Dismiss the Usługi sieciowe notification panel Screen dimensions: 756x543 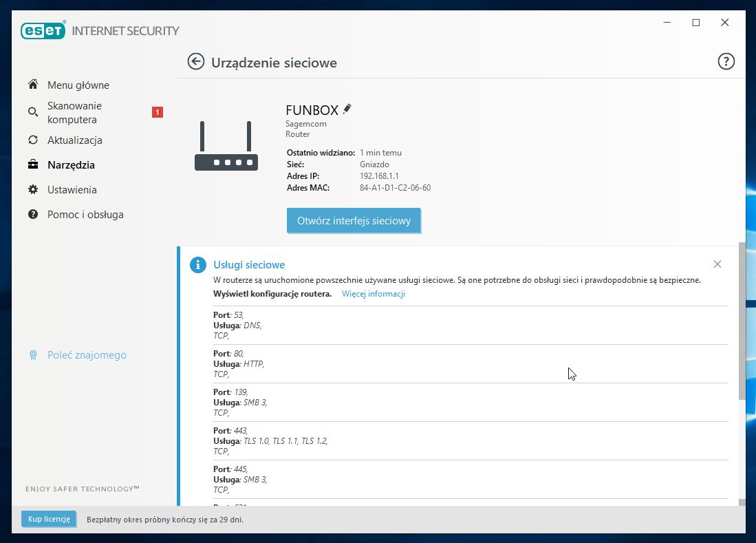pos(717,264)
